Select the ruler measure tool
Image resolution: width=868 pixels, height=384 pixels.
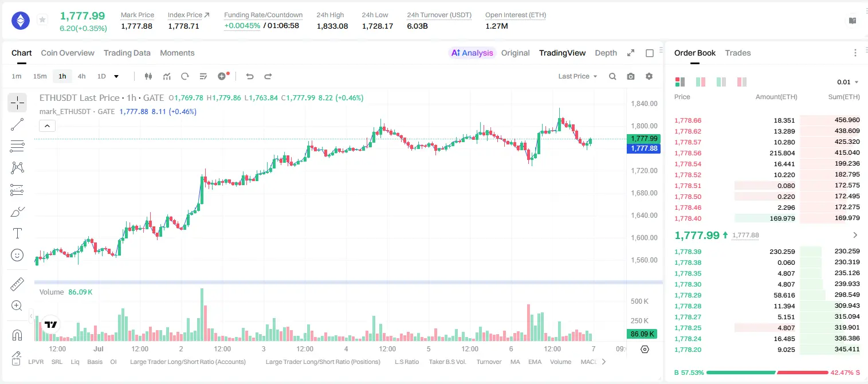tap(17, 284)
